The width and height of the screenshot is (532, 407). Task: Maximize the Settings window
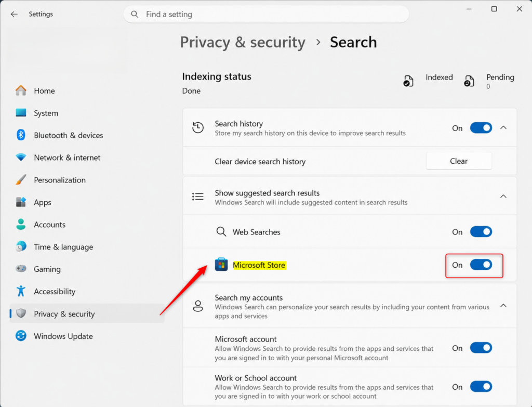click(494, 9)
